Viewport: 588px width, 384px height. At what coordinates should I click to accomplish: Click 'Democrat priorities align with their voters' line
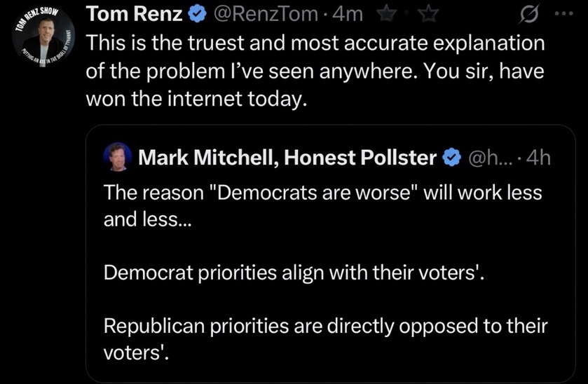click(x=294, y=273)
